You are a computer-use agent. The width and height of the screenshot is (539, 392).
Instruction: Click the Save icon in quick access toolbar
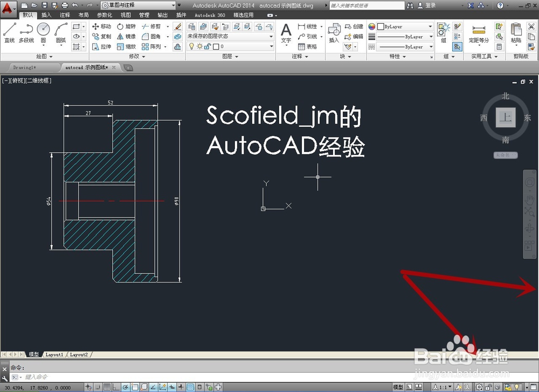(44, 5)
